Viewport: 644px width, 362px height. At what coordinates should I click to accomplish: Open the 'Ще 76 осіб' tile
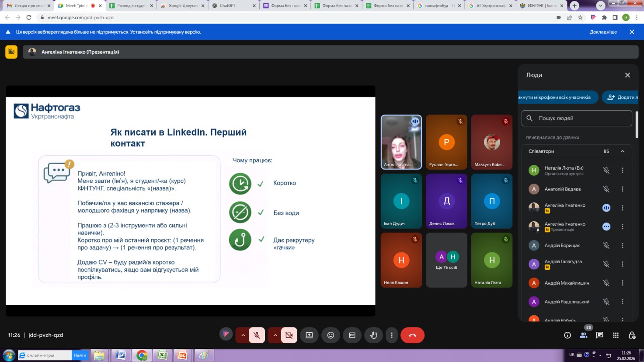tap(446, 260)
